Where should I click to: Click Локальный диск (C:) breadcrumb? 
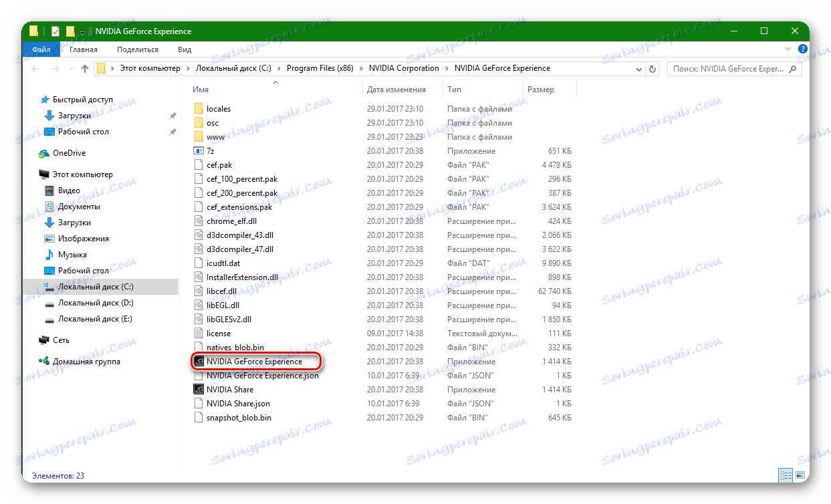tap(234, 68)
